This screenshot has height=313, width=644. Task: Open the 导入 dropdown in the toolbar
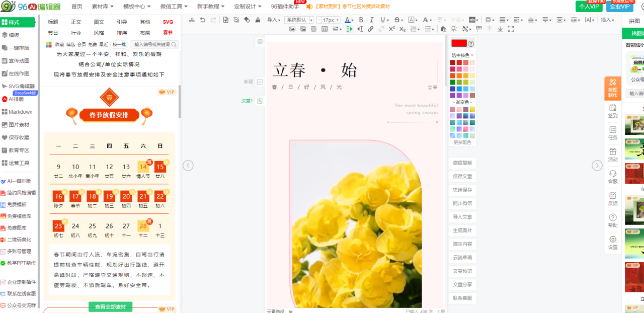[x=274, y=20]
